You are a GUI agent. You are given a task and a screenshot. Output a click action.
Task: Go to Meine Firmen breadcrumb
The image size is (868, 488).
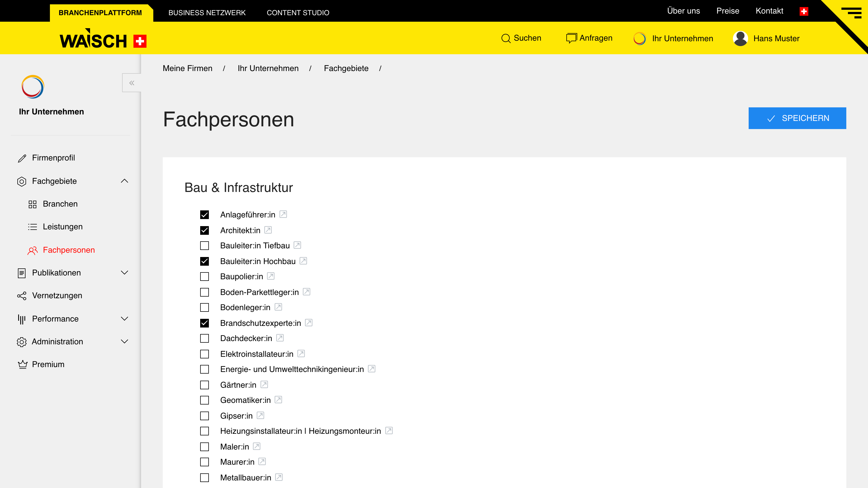coord(187,68)
